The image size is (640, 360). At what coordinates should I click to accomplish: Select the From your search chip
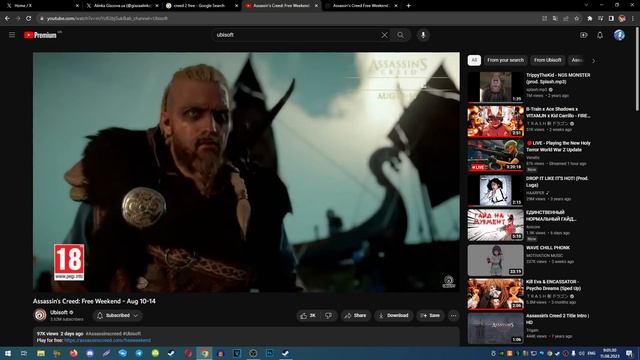tap(505, 60)
